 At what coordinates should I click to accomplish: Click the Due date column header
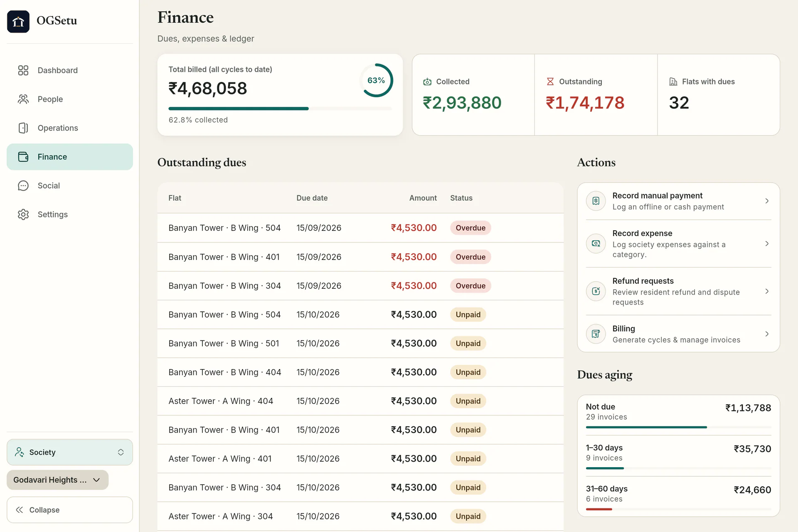(x=312, y=198)
